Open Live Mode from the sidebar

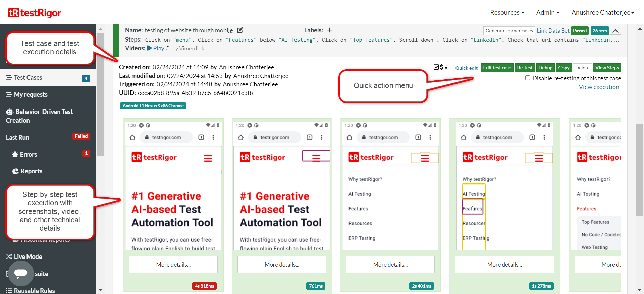click(24, 256)
